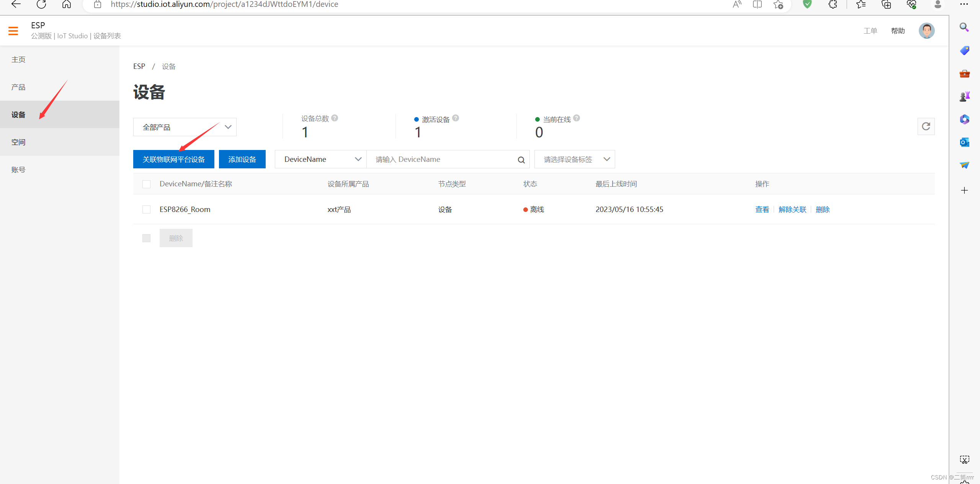This screenshot has height=484, width=980.
Task: Click the DeviceName search magnifier icon
Action: (521, 160)
